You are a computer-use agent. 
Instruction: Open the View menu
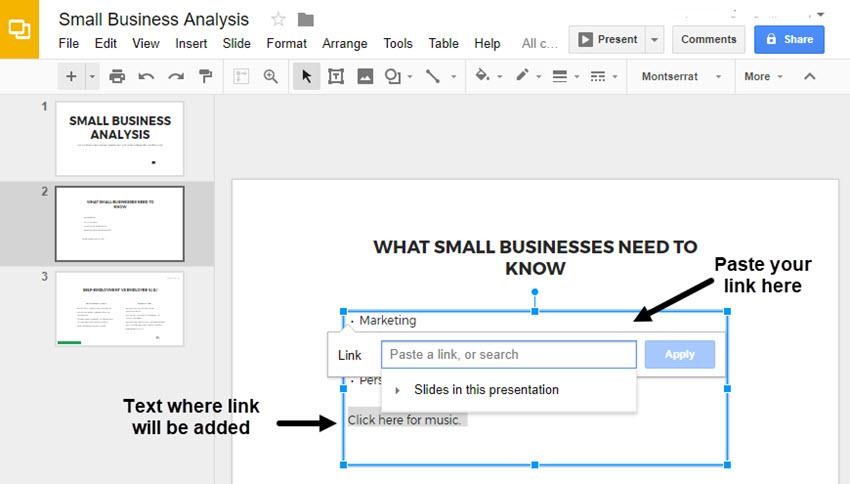pyautogui.click(x=146, y=43)
